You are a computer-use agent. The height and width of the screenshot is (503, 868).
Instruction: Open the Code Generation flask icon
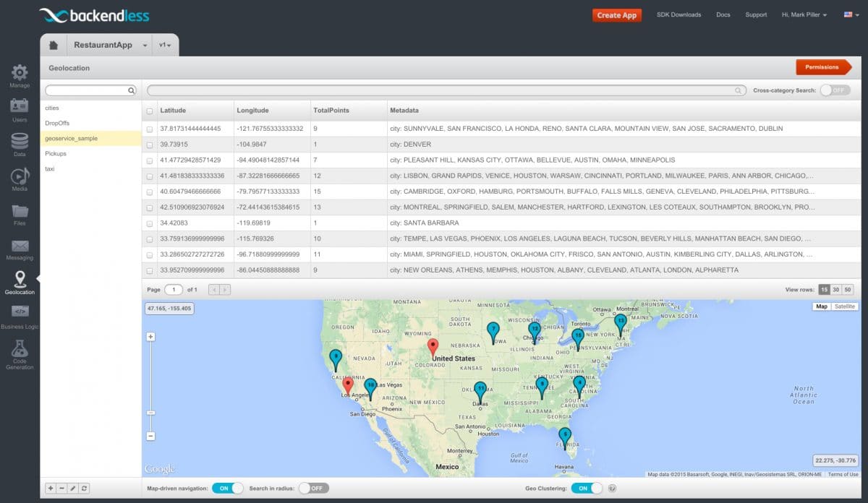tap(20, 348)
